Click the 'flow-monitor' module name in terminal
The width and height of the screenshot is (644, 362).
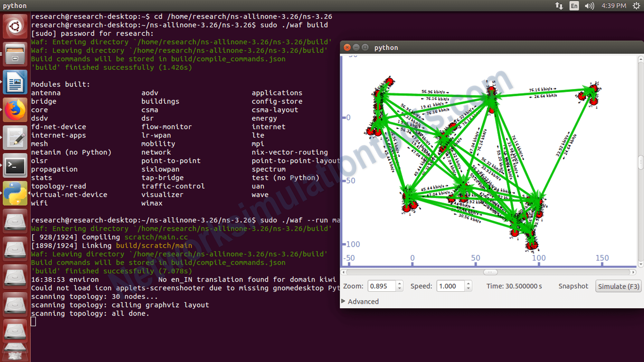click(x=166, y=127)
